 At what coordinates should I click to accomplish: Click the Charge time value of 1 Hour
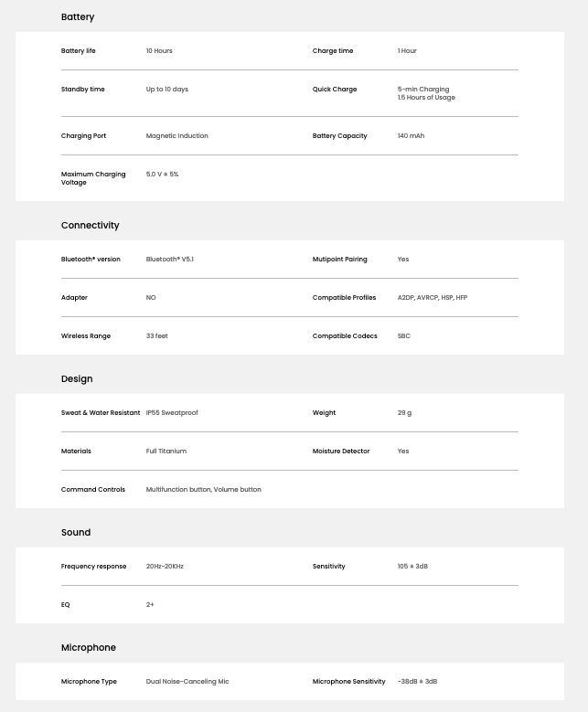[407, 51]
